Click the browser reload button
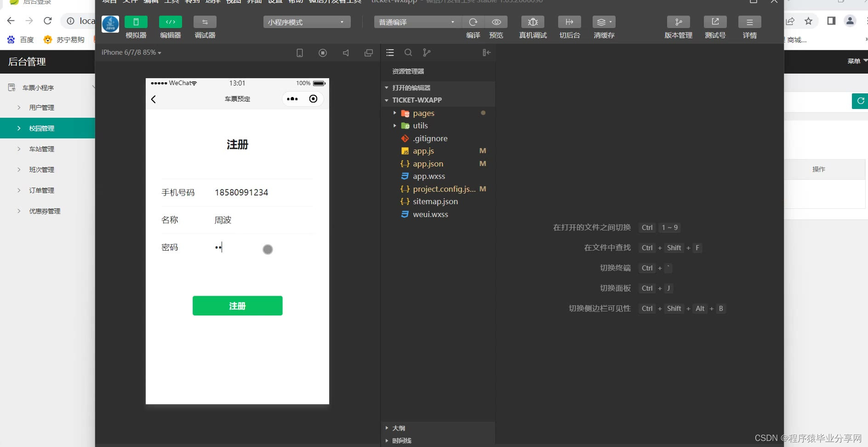This screenshot has width=868, height=447. point(47,21)
